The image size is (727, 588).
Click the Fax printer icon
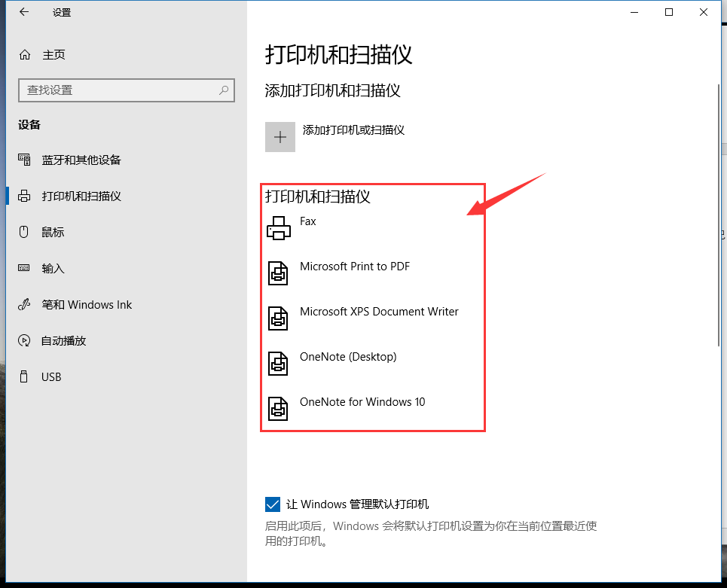pyautogui.click(x=279, y=228)
